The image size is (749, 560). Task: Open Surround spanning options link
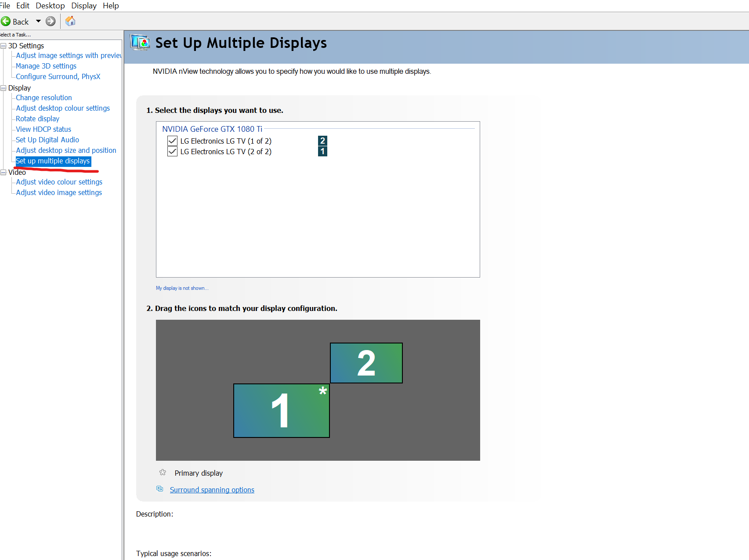pyautogui.click(x=212, y=490)
